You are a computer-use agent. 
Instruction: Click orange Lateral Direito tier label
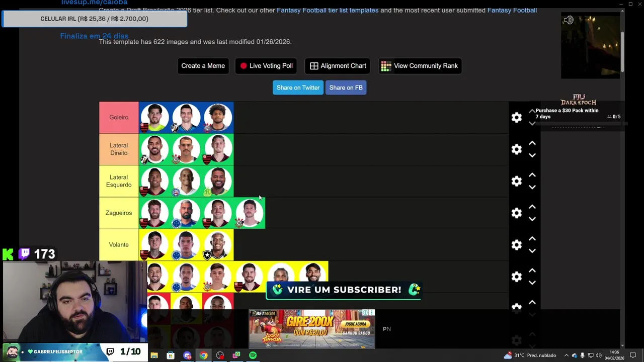(x=119, y=149)
